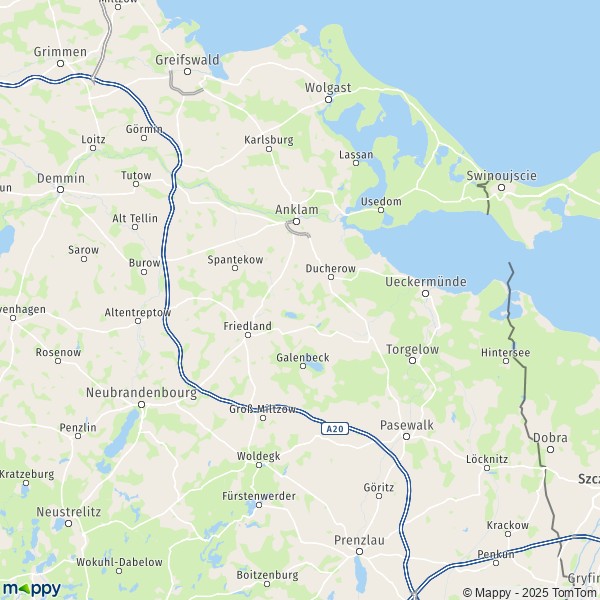Click the Usedom place label

click(381, 201)
